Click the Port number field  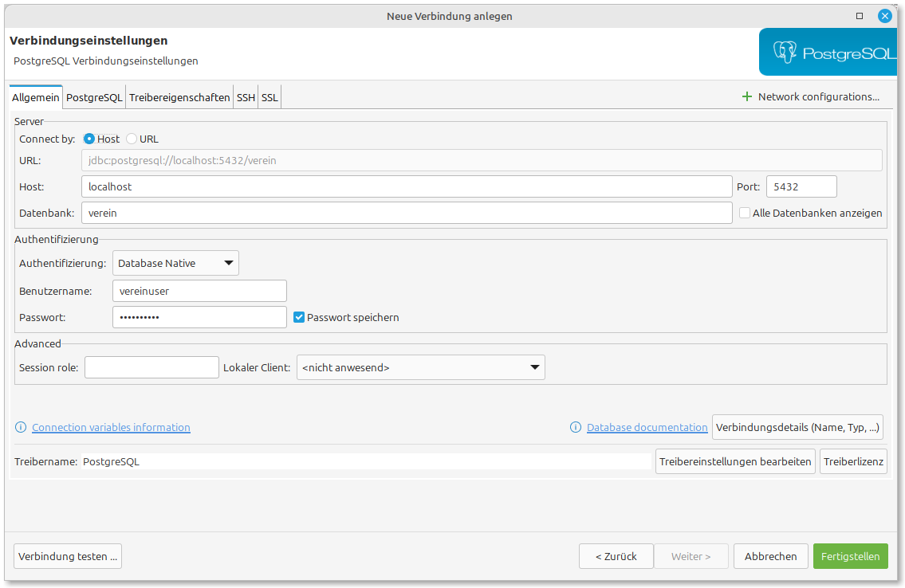pos(801,186)
